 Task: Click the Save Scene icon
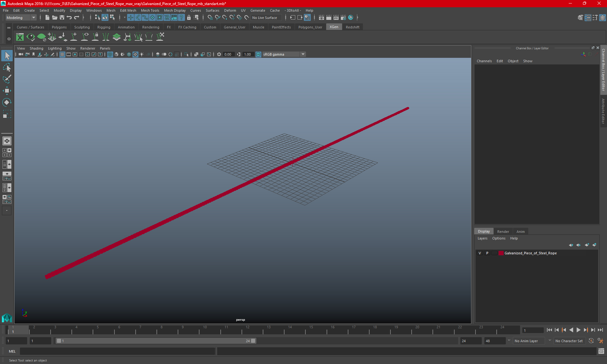[62, 18]
